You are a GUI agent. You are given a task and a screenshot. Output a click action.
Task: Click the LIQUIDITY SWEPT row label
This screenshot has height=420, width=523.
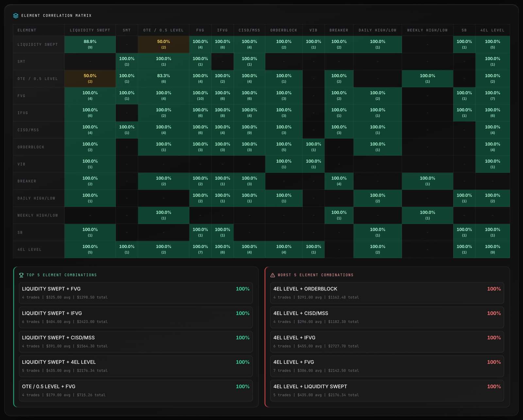pyautogui.click(x=39, y=44)
